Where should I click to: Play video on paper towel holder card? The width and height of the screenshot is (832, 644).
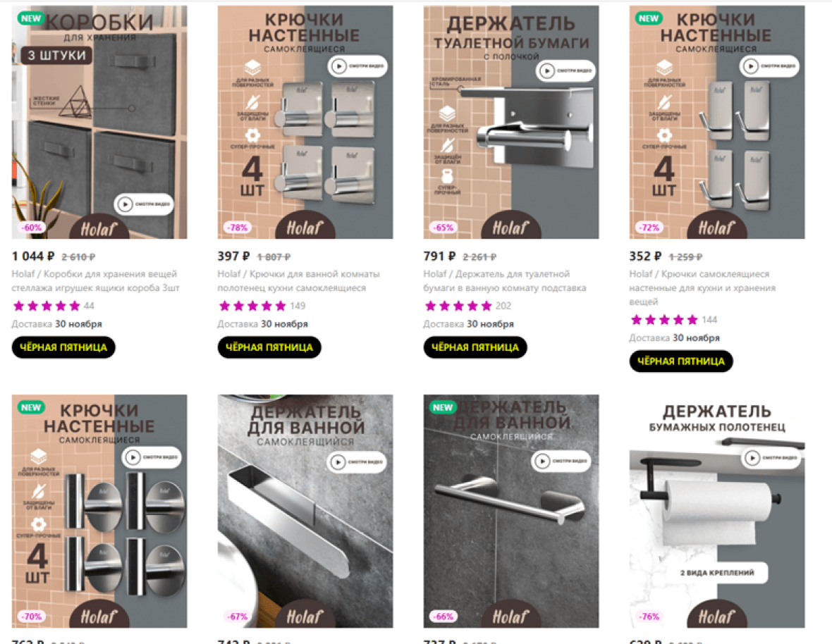[771, 457]
